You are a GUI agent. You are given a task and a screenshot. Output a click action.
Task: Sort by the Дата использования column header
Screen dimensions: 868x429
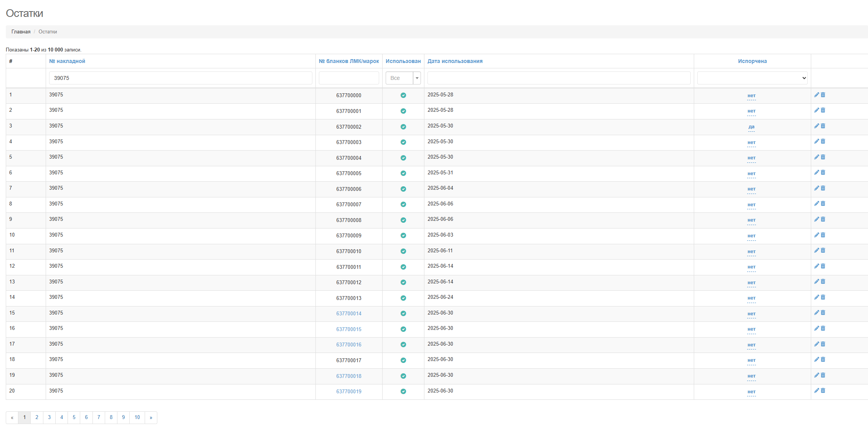pyautogui.click(x=455, y=61)
